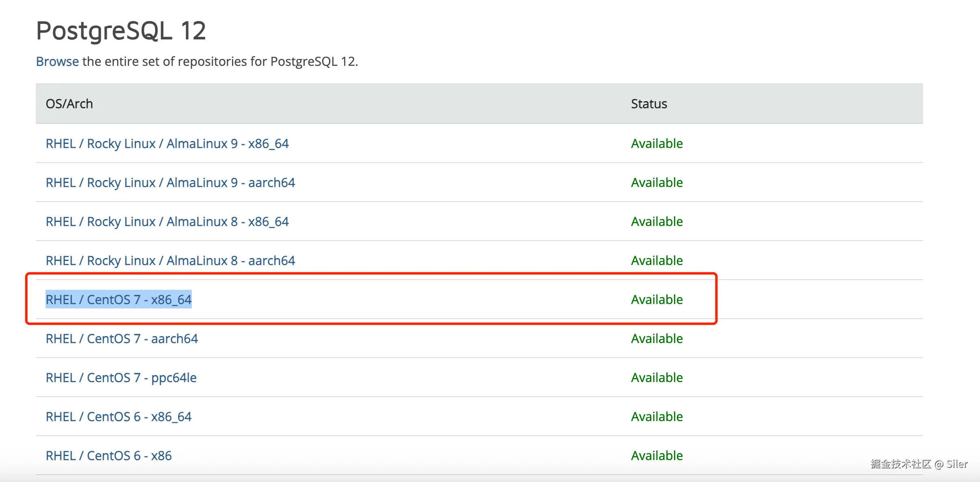Click Available status for CentOS 7 aarch64

pos(657,339)
